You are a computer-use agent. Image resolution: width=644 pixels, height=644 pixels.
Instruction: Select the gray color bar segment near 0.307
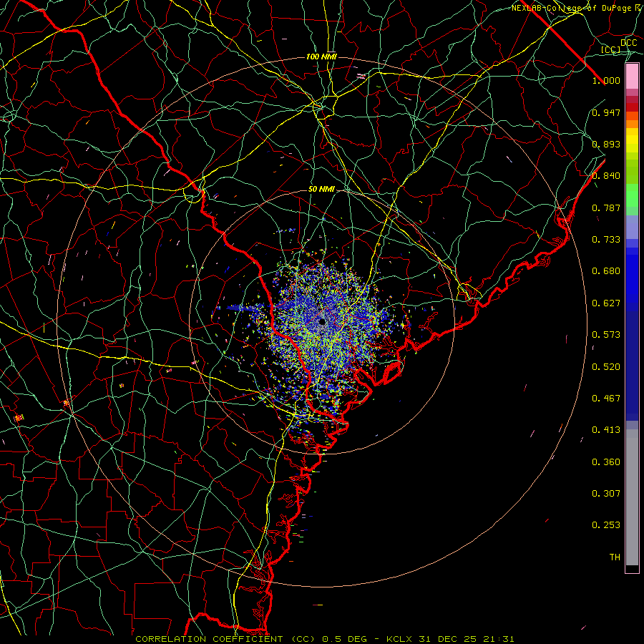click(x=632, y=497)
